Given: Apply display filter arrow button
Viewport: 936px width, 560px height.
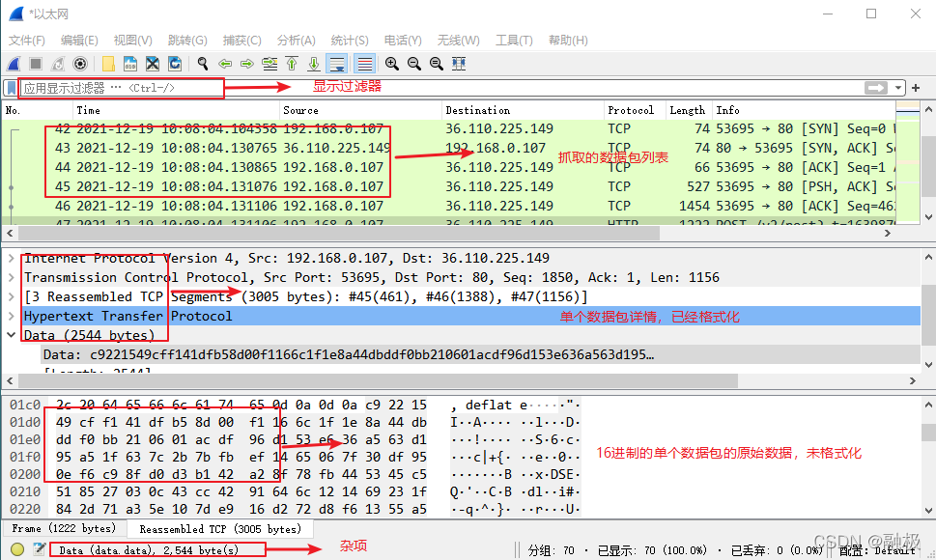Looking at the screenshot, I should 876,88.
